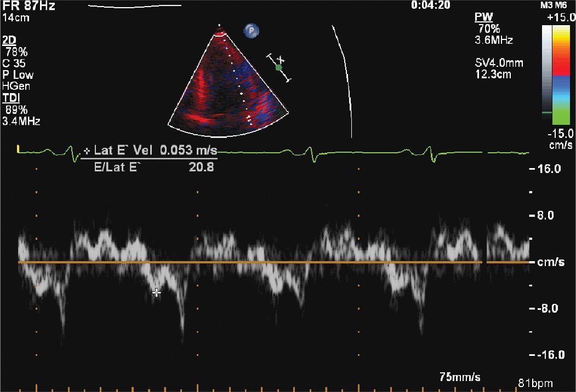Click the yellow ECG trace start marker
Viewport: 576px width, 392px height.
coord(19,148)
